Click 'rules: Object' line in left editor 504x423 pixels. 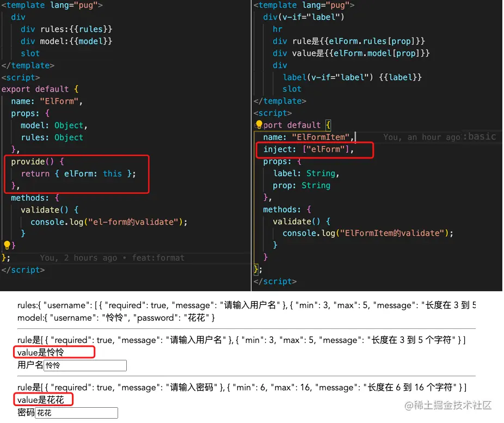click(x=52, y=138)
